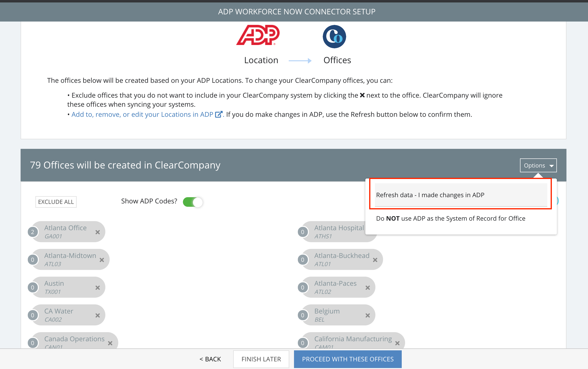Screen dimensions: 588x369
Task: Click the count badge on California Manufacturing
Action: (x=303, y=343)
